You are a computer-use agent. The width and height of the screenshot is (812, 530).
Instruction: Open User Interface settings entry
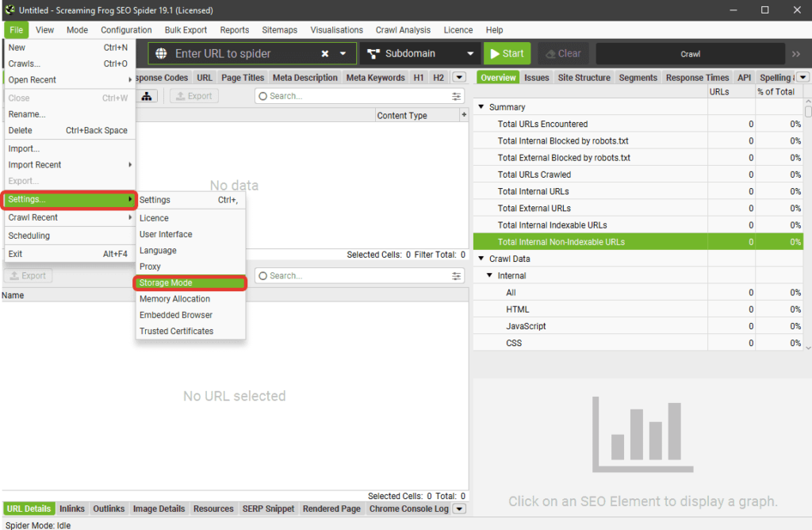point(190,234)
